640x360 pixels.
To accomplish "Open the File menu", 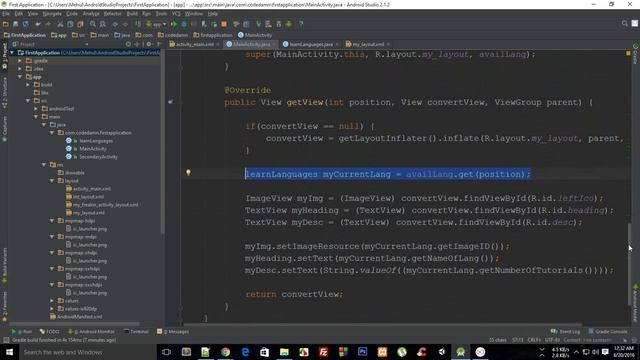I will click(6, 13).
